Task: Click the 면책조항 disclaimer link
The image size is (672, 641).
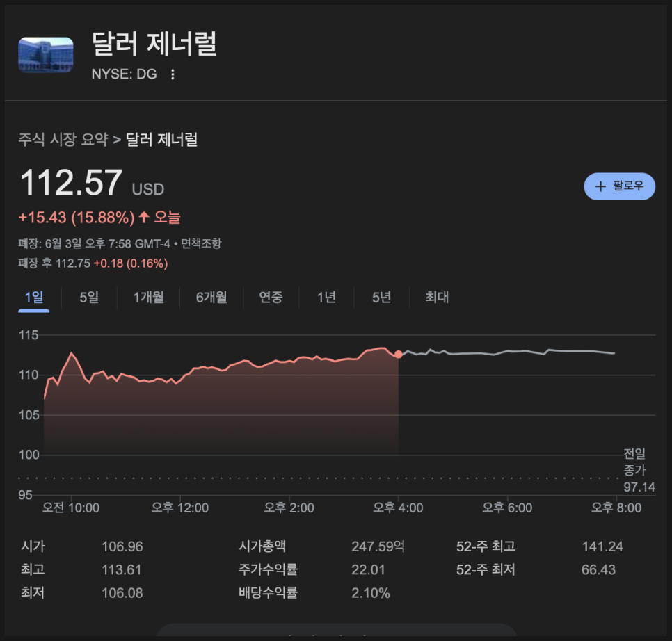Action: (x=201, y=243)
